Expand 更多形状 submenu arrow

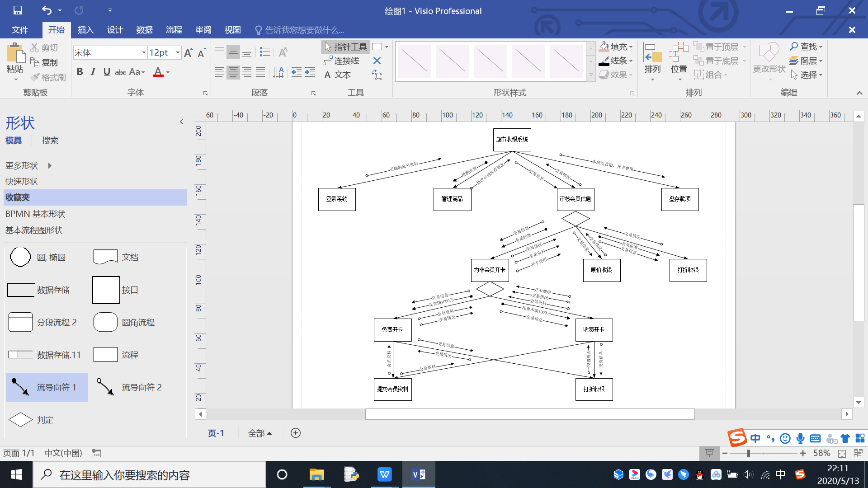click(50, 166)
